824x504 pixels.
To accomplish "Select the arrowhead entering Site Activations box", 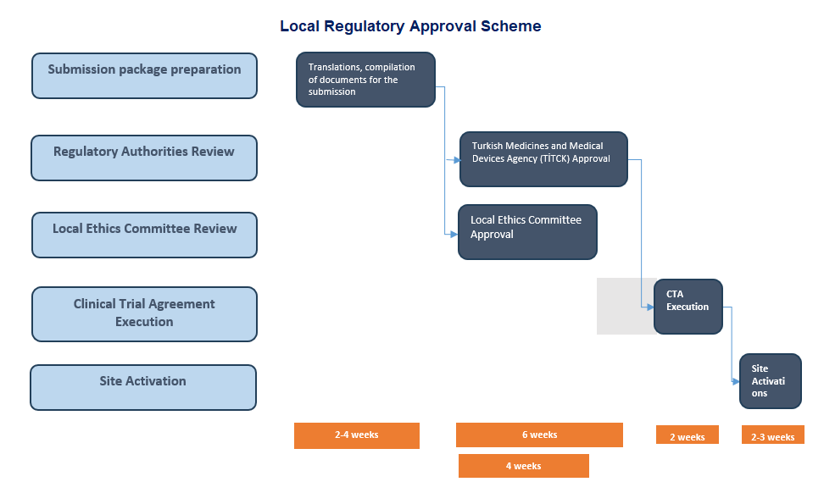I will pyautogui.click(x=735, y=382).
